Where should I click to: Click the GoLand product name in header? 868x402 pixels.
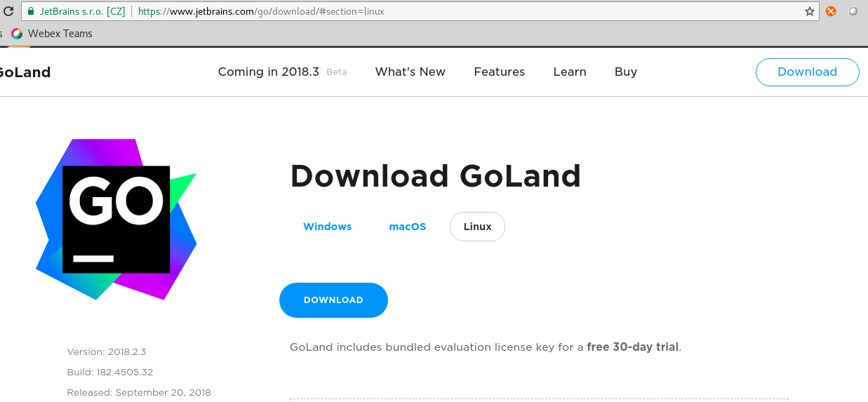coord(25,72)
